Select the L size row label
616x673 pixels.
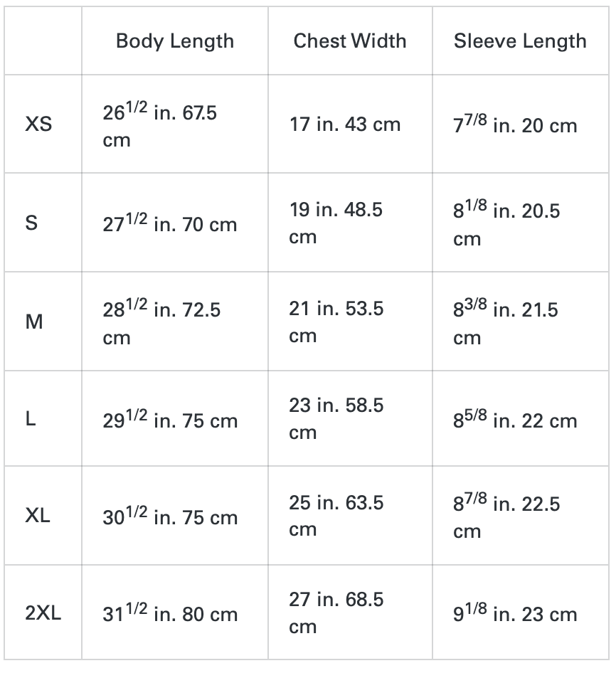tap(31, 420)
